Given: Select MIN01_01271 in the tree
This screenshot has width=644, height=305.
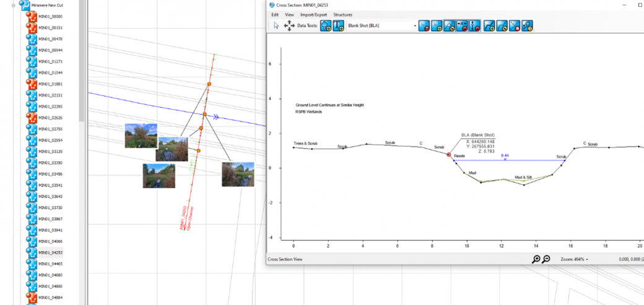Looking at the screenshot, I should [x=50, y=61].
